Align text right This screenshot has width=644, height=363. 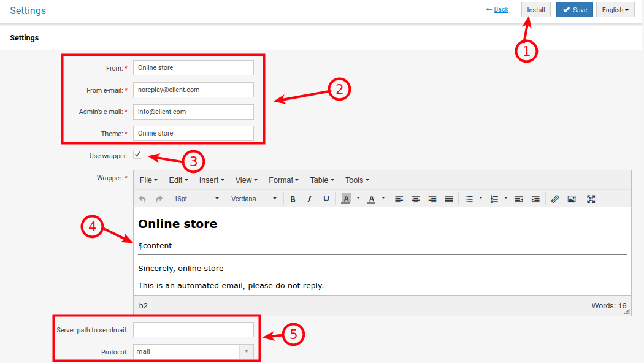click(x=432, y=199)
